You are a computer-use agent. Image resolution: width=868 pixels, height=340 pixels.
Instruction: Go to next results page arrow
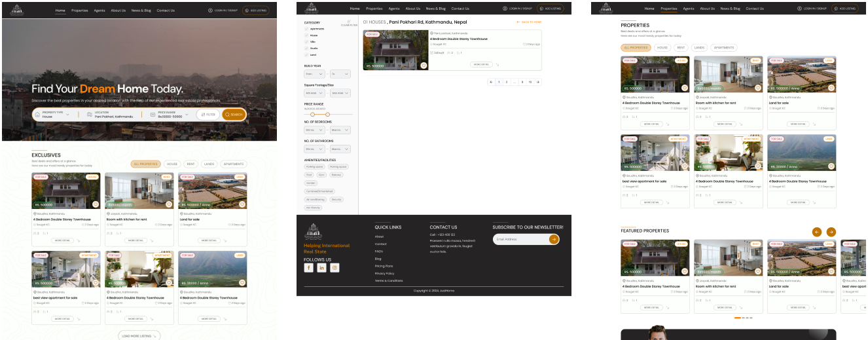pos(538,82)
